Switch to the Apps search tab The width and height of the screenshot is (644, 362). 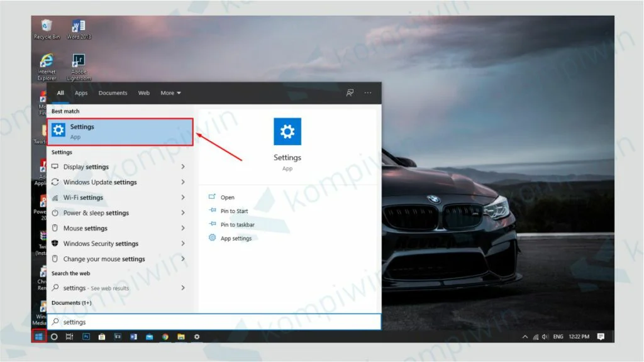pos(81,93)
